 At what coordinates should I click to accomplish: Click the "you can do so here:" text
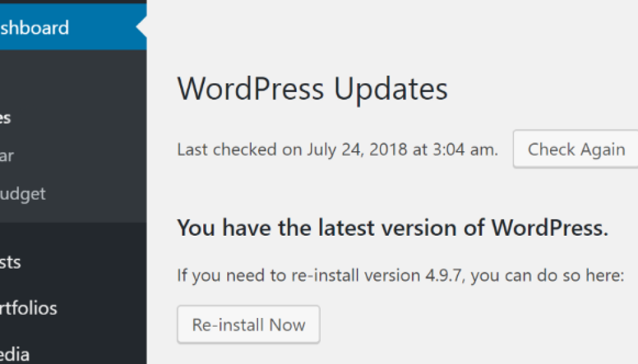548,275
